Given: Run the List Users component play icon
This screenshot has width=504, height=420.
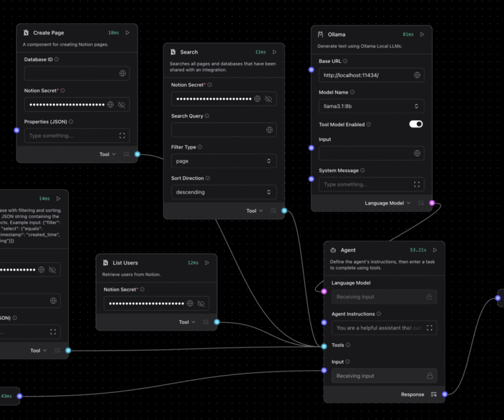Looking at the screenshot, I should pyautogui.click(x=208, y=263).
